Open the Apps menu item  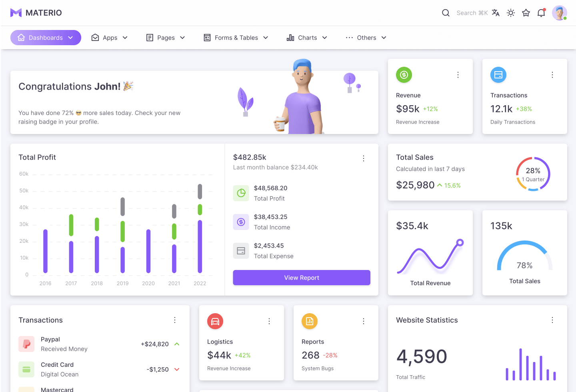(110, 38)
